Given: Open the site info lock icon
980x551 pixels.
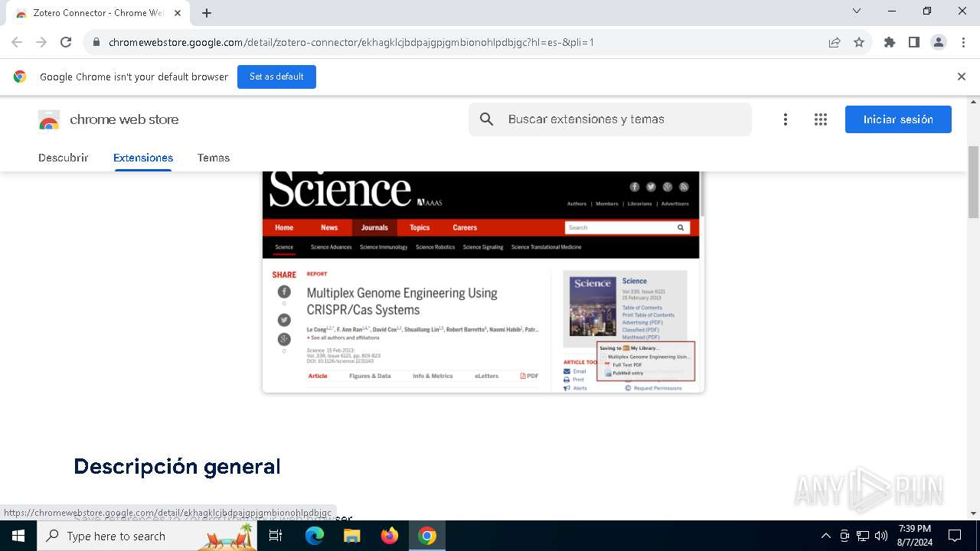Looking at the screenshot, I should 96,43.
